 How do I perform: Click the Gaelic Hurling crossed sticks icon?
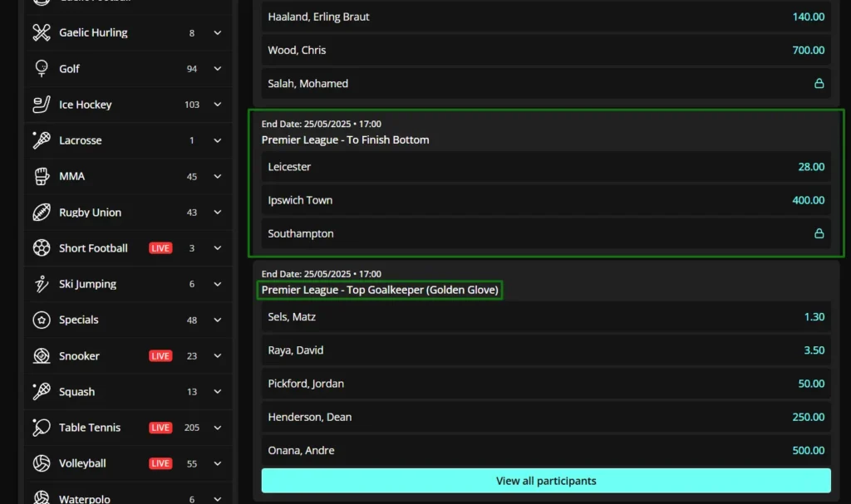coord(42,32)
